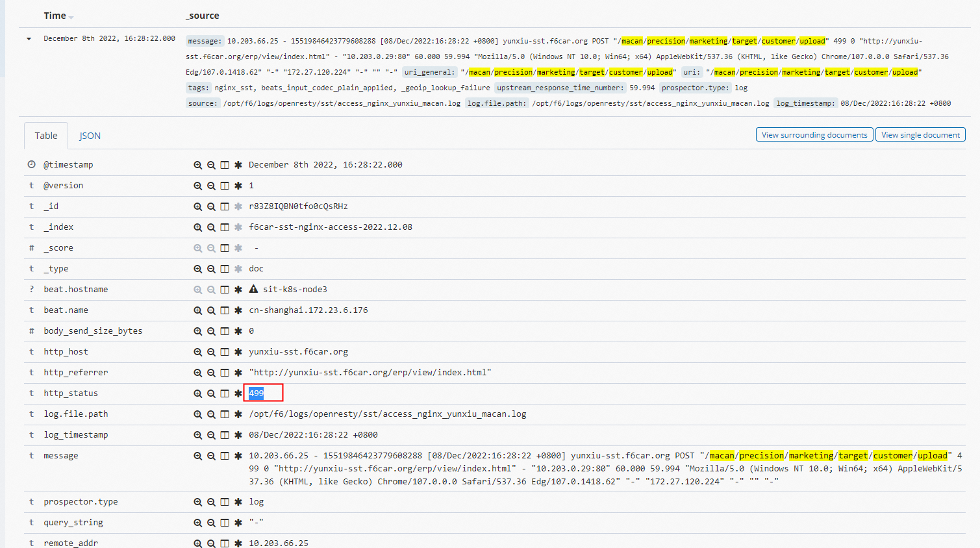This screenshot has height=548, width=980.
Task: Toggle http_status column in table
Action: tap(225, 393)
